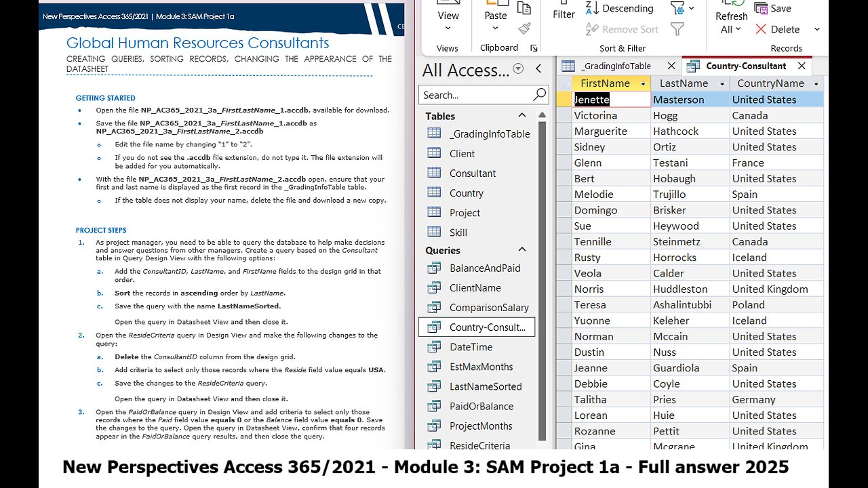
Task: Click the Copy icon in Clipboard group
Action: coord(524,8)
